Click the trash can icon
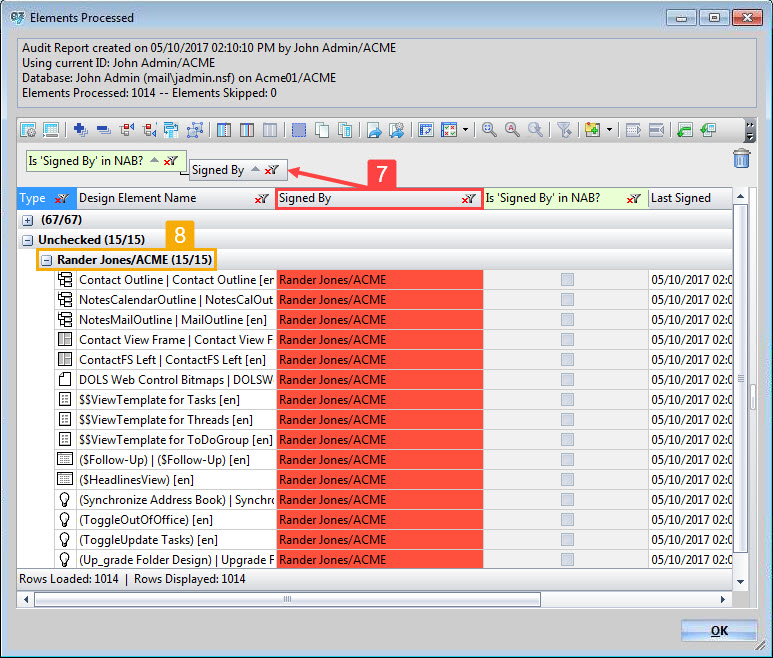 741,158
